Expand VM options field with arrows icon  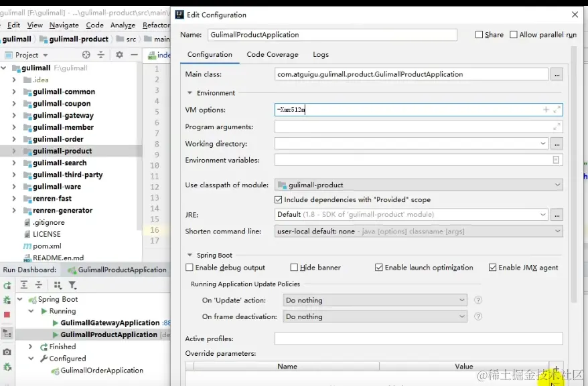[557, 110]
